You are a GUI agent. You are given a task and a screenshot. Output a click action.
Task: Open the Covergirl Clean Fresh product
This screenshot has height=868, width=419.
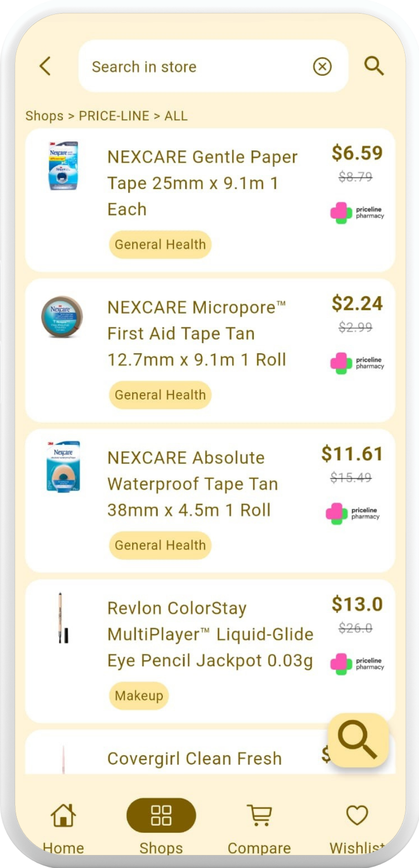tap(194, 759)
